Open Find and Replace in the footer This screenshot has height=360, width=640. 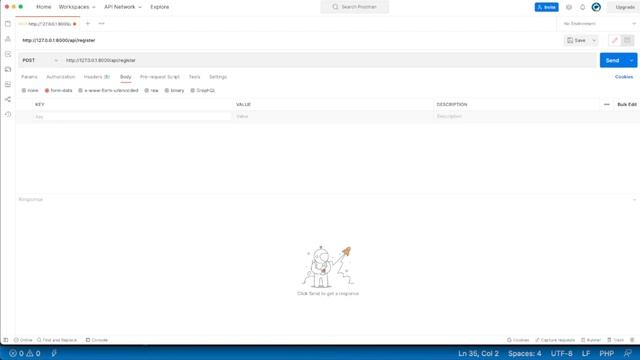57,340
